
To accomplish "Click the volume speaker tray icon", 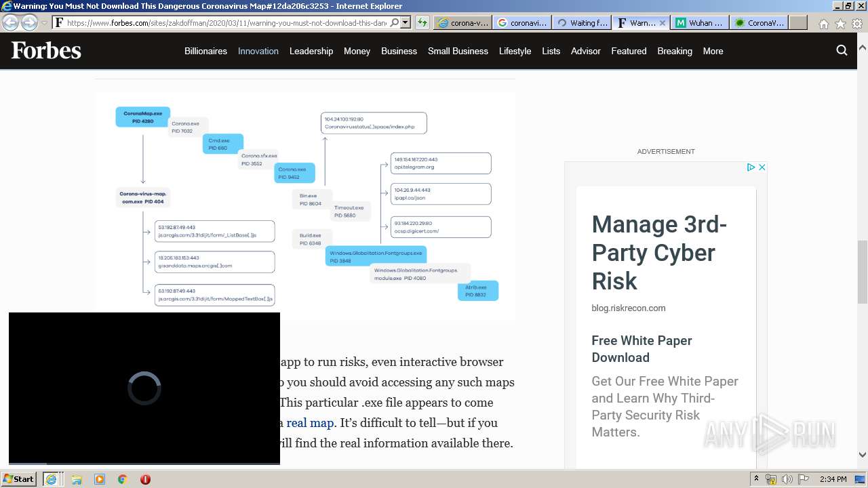I will click(x=787, y=479).
